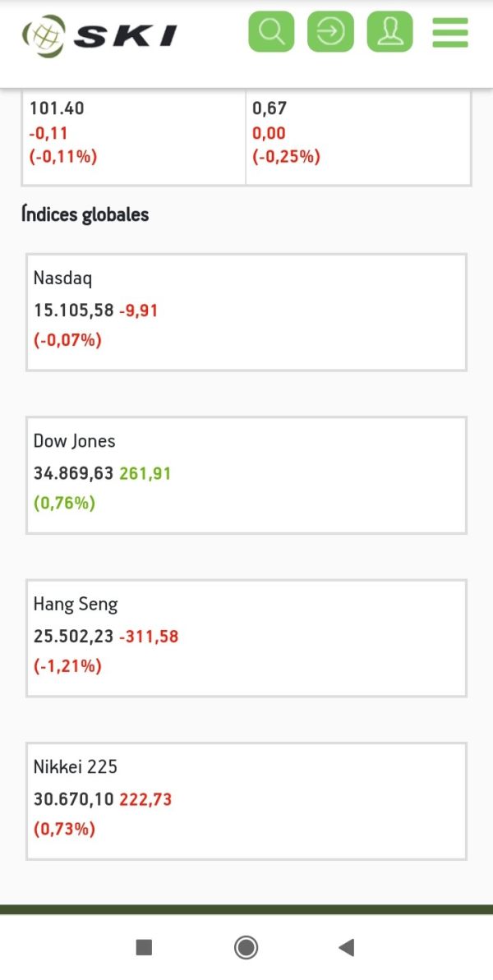Tap the SKI globe logo
Screen dimensions: 493x980
coord(44,35)
